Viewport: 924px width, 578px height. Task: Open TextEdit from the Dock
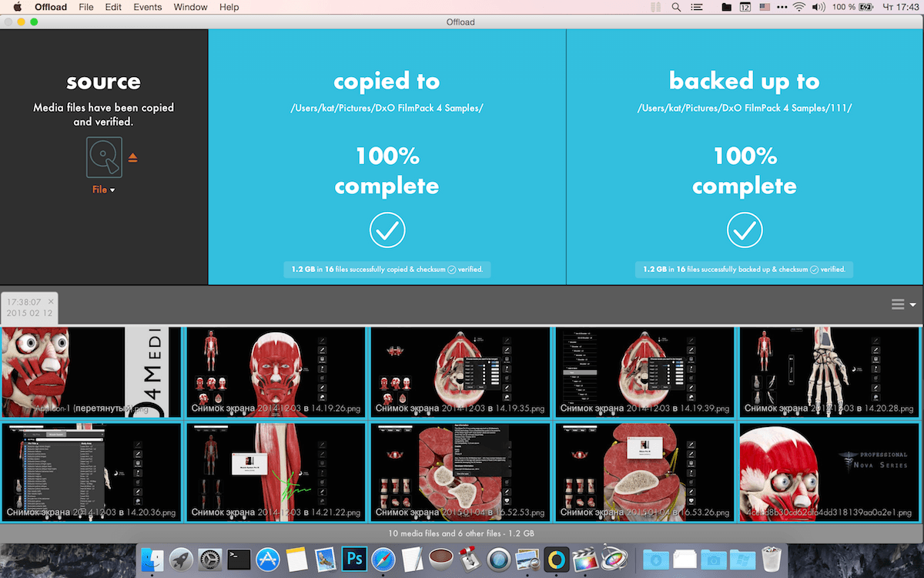coord(412,559)
